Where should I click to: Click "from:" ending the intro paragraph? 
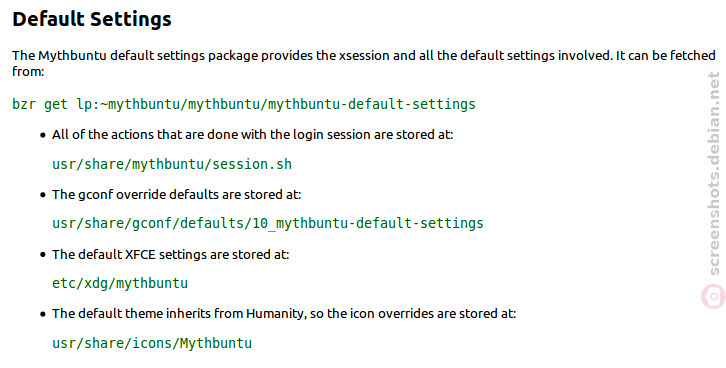(x=28, y=72)
